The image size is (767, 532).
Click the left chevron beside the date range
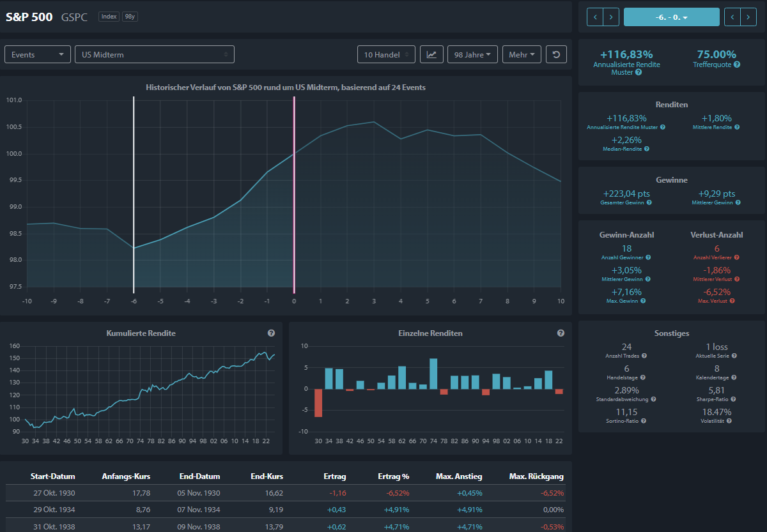click(595, 17)
